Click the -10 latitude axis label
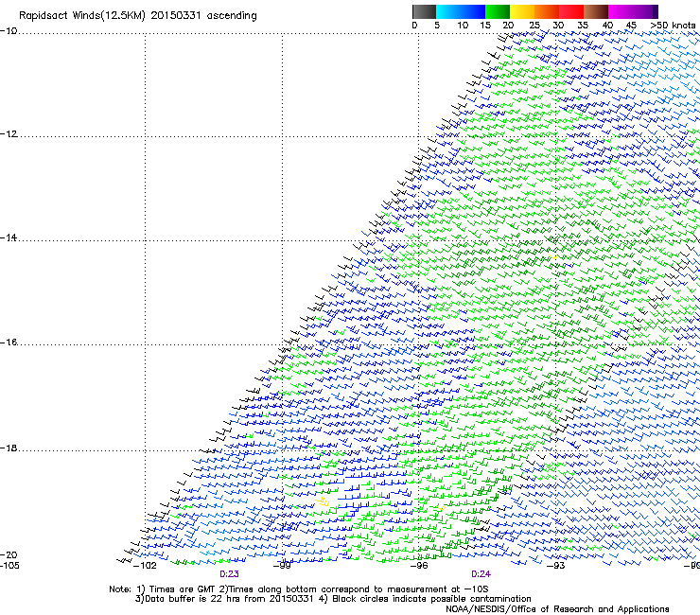Screen dimensions: 700x615 click(9, 31)
